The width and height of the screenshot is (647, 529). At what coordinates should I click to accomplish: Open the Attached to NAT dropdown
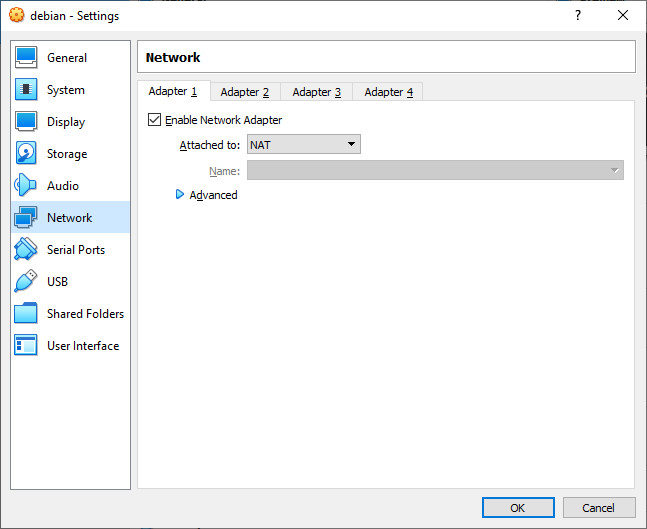point(304,144)
